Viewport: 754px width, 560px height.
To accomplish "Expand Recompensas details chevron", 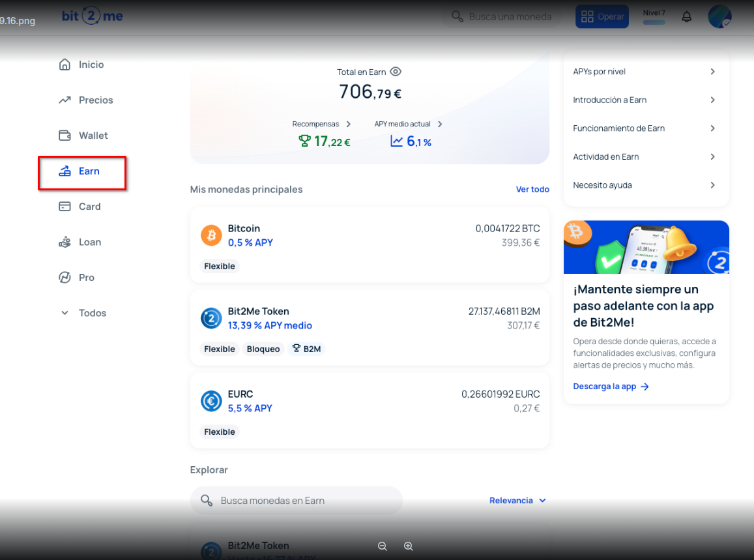I will 348,124.
